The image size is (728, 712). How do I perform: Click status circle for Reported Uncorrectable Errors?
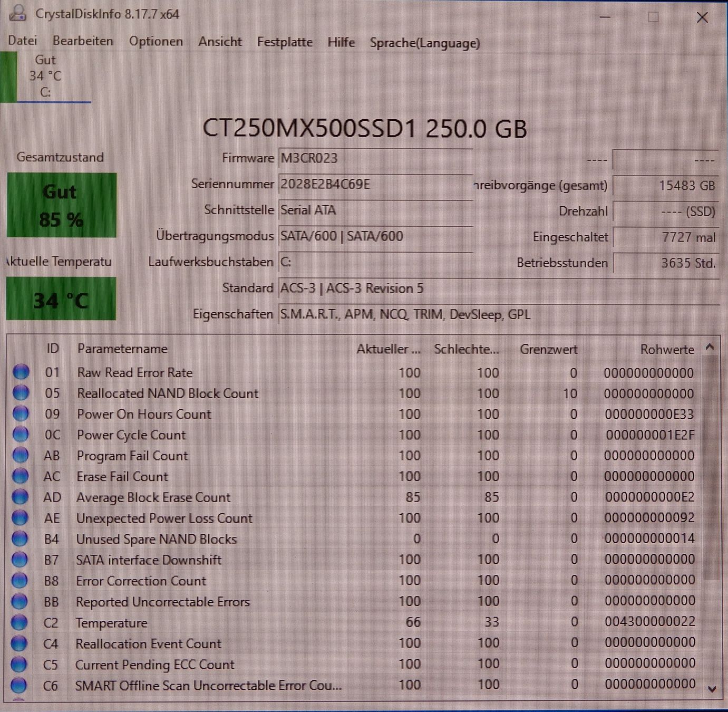19,601
